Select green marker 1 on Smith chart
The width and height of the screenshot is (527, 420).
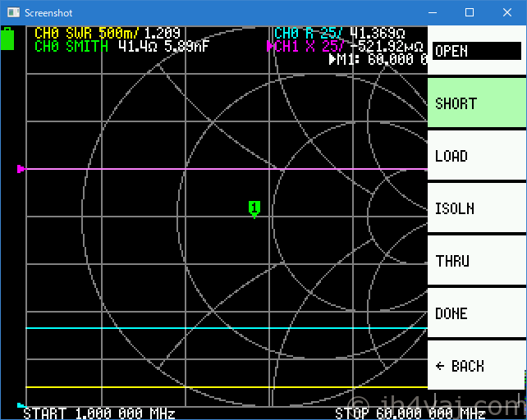pos(254,209)
